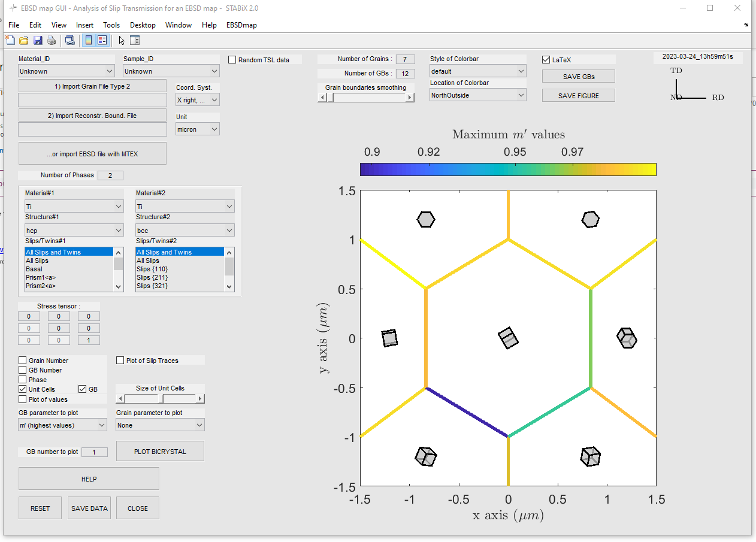
Task: Print the figure via the printer icon
Action: [52, 40]
